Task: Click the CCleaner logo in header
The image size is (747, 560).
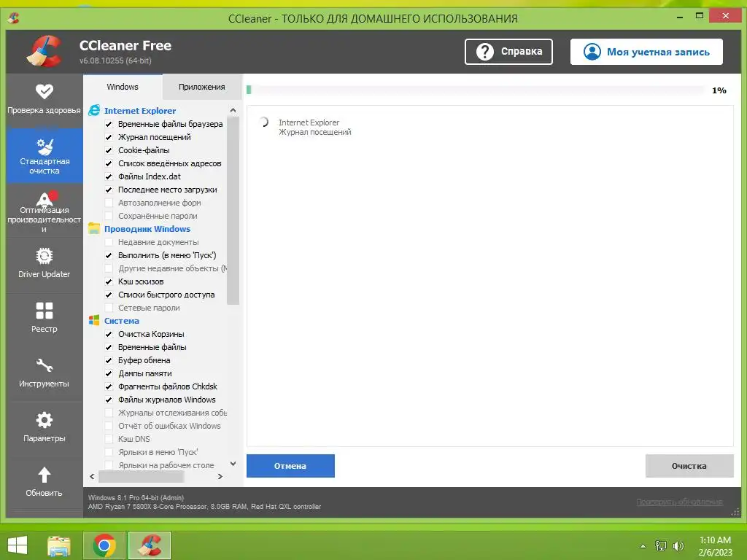Action: pyautogui.click(x=44, y=51)
